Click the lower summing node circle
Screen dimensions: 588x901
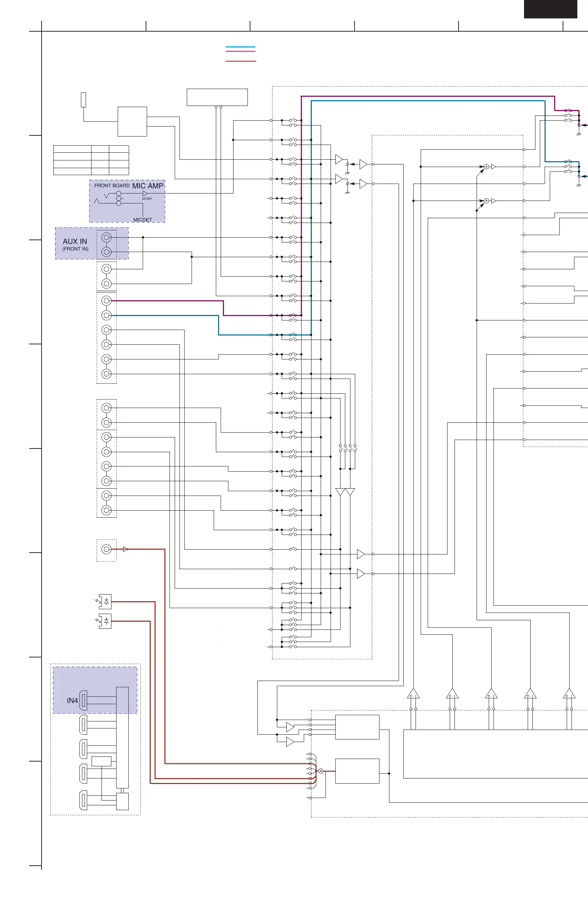click(x=486, y=201)
